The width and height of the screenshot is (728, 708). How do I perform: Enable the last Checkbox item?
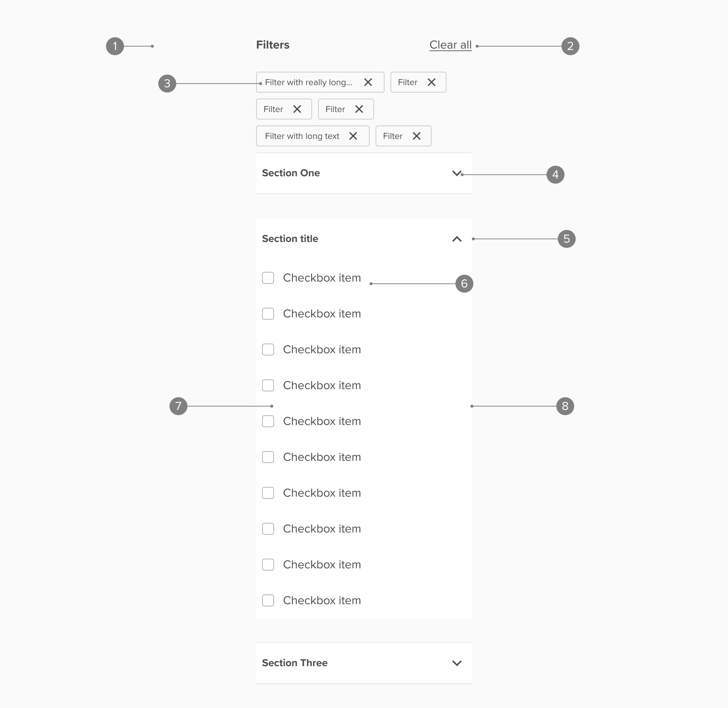[268, 600]
